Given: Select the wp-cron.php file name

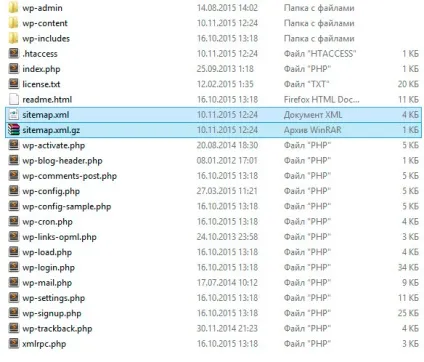Looking at the screenshot, I should 47,222.
